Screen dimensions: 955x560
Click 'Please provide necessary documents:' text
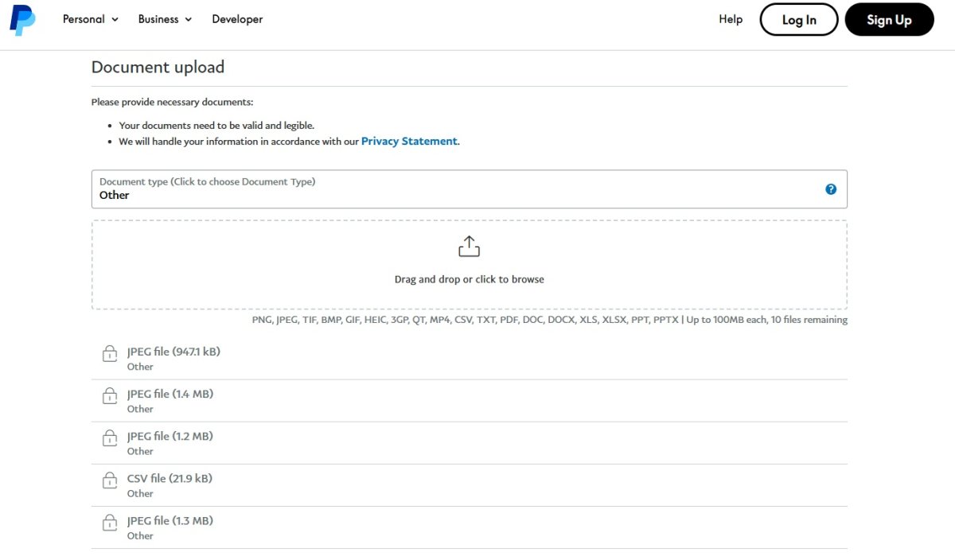pos(172,102)
